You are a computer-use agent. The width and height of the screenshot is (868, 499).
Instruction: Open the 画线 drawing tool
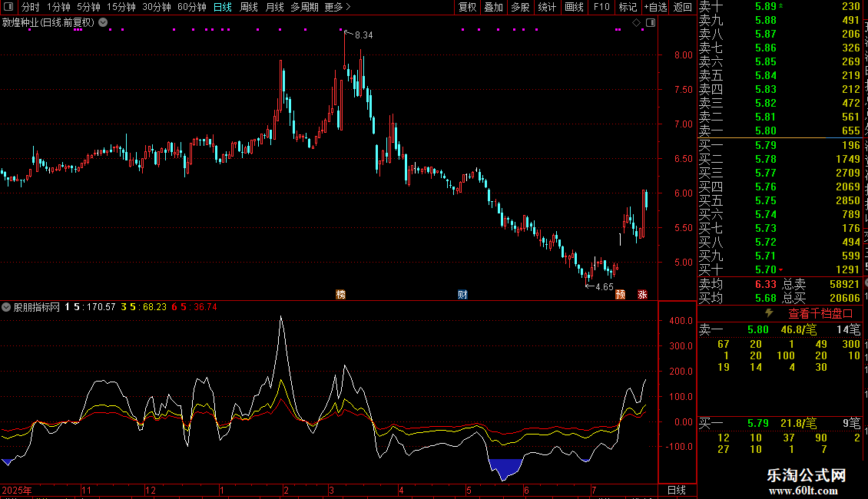(x=574, y=7)
